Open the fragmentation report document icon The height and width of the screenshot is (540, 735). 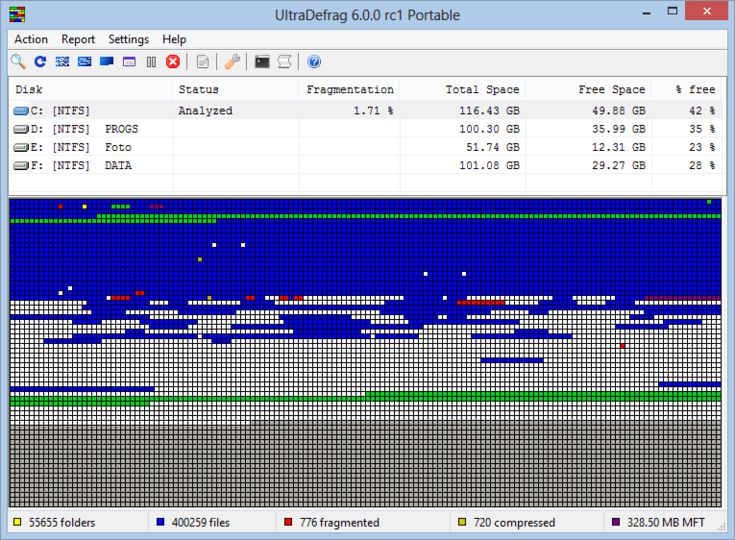[x=202, y=62]
